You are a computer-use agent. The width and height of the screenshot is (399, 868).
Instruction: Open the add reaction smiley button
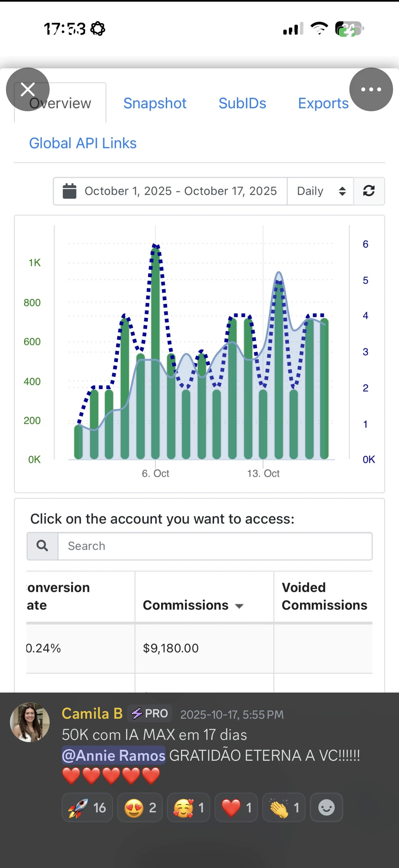(x=326, y=807)
